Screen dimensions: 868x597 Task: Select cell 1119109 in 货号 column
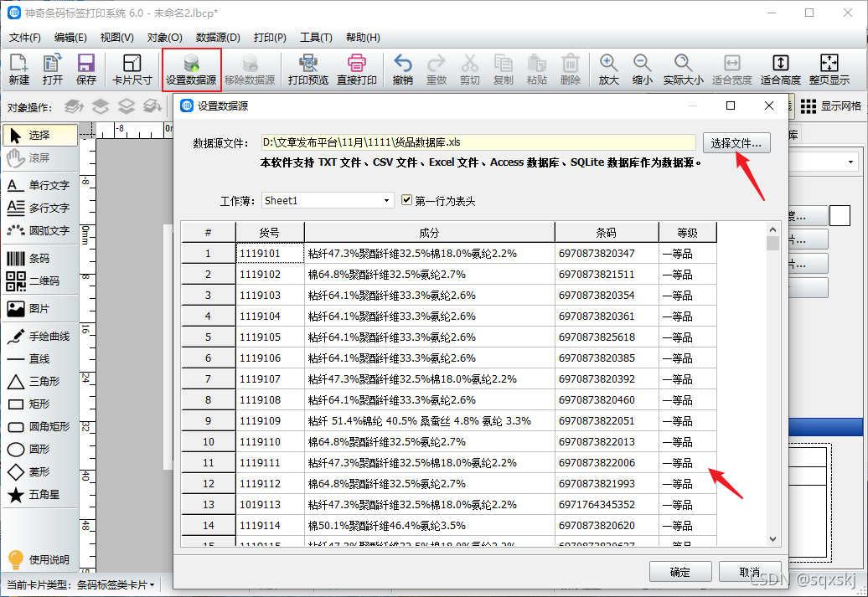tap(270, 421)
